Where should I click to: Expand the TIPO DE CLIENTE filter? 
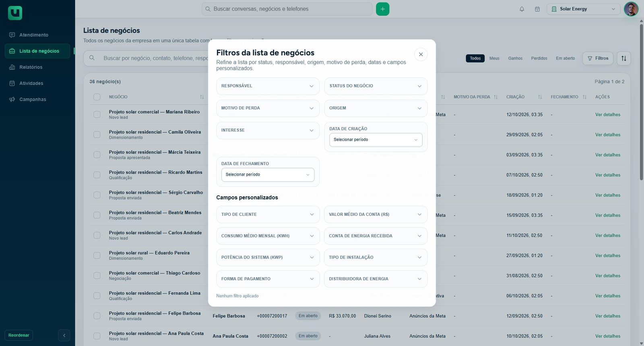268,215
